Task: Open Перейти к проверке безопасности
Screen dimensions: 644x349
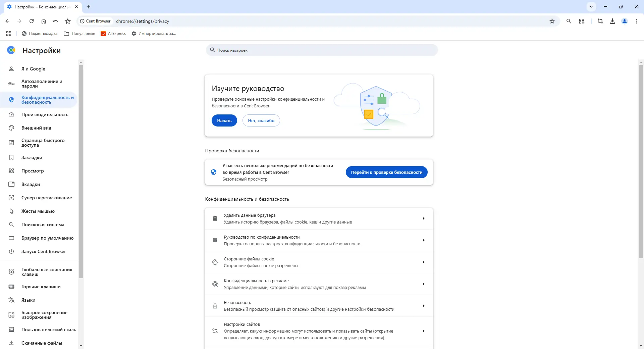Action: (x=386, y=172)
